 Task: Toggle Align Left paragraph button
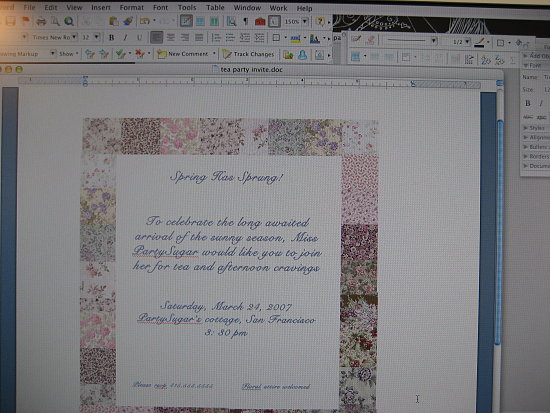coord(156,37)
